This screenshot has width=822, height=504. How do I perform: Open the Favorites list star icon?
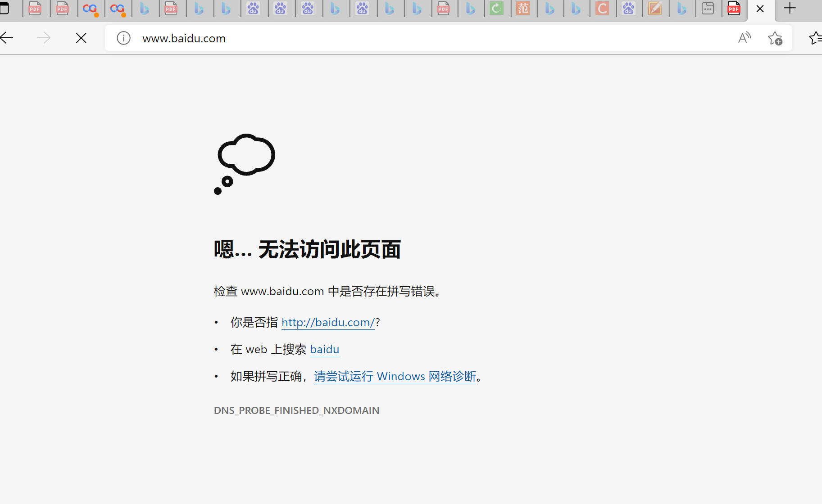[x=815, y=38]
